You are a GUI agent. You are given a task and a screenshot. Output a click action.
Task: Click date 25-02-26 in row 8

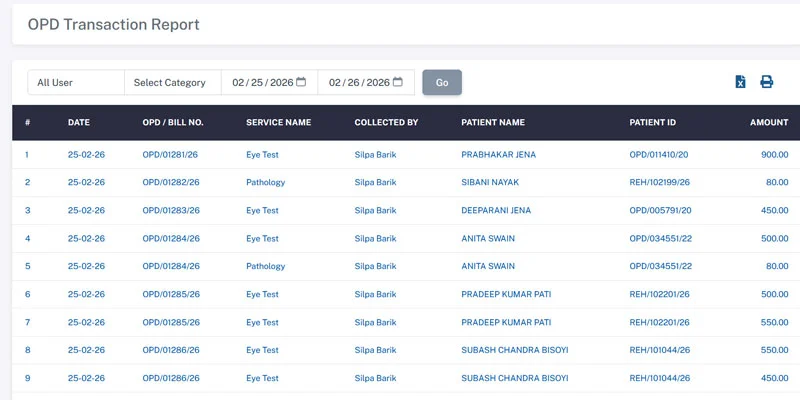click(86, 350)
